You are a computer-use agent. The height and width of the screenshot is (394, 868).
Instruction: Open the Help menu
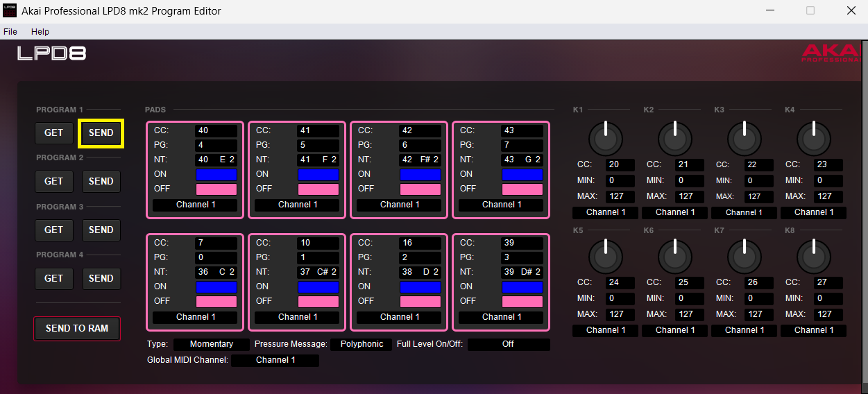pyautogui.click(x=40, y=32)
